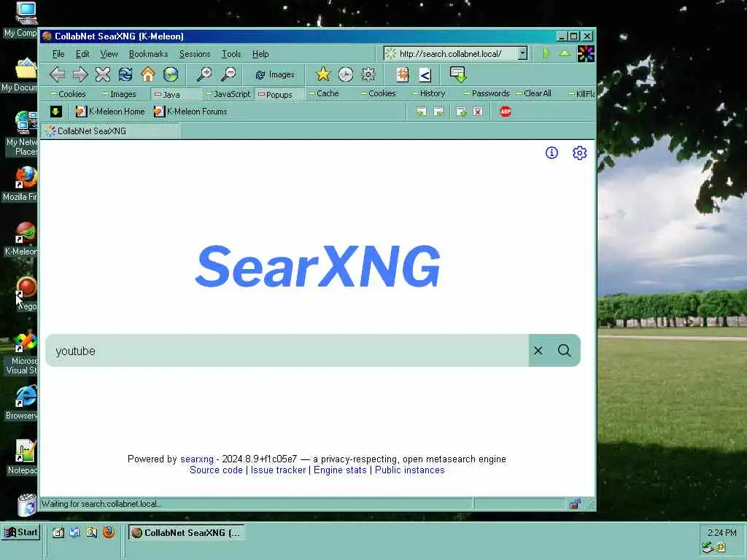Screen dimensions: 747x560
Task: Click the URL address field
Action: (x=450, y=54)
